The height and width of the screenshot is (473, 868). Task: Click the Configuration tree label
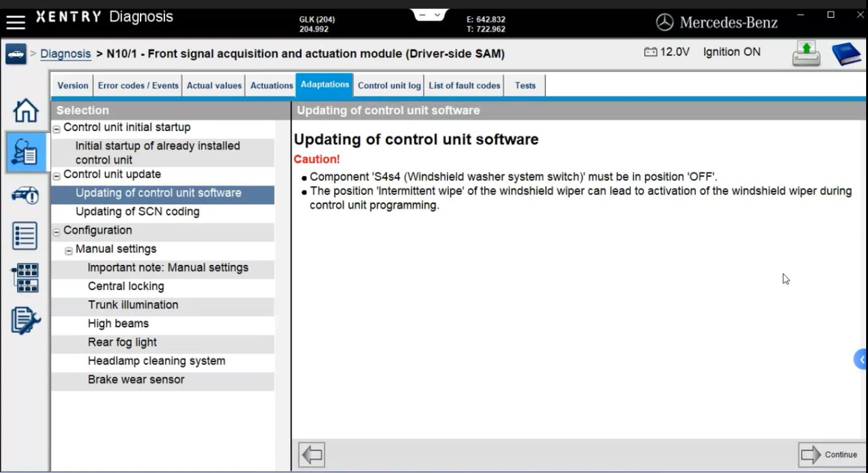(x=98, y=231)
